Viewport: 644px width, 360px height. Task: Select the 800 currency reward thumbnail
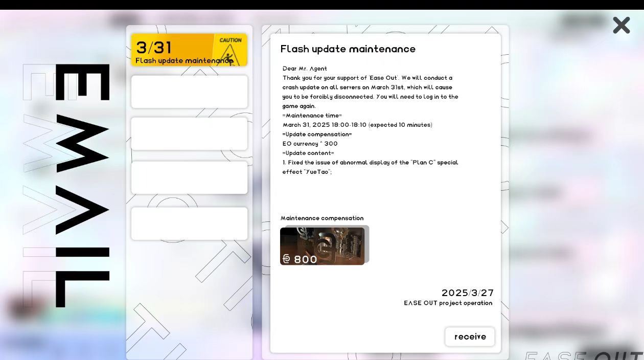[x=323, y=246]
